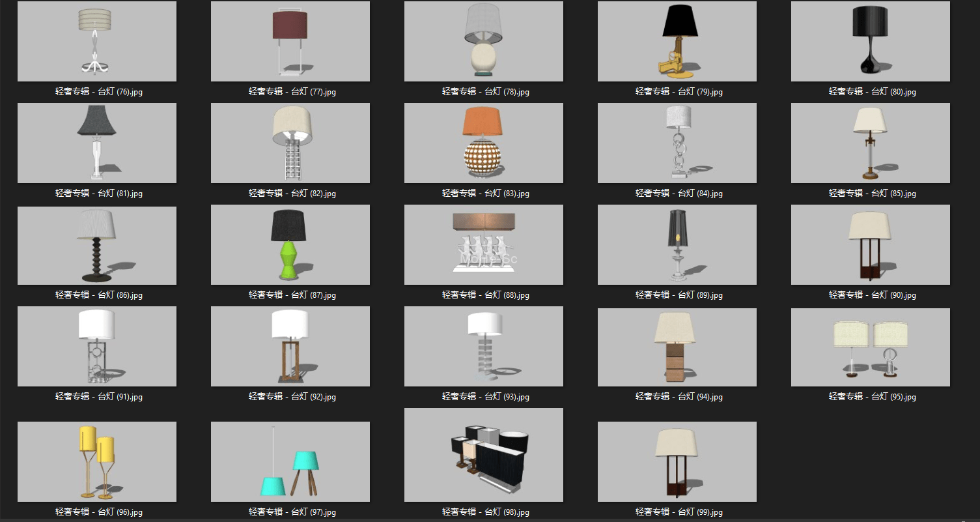
Task: Open the chain-link base lamp 台灯 (84).jpg
Action: coord(677,142)
